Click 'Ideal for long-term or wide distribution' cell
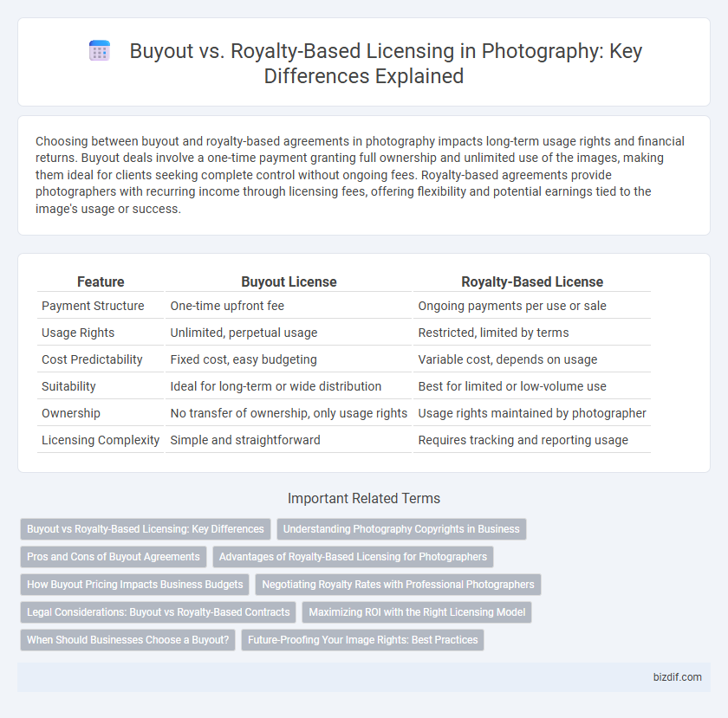728x718 pixels. pyautogui.click(x=289, y=386)
